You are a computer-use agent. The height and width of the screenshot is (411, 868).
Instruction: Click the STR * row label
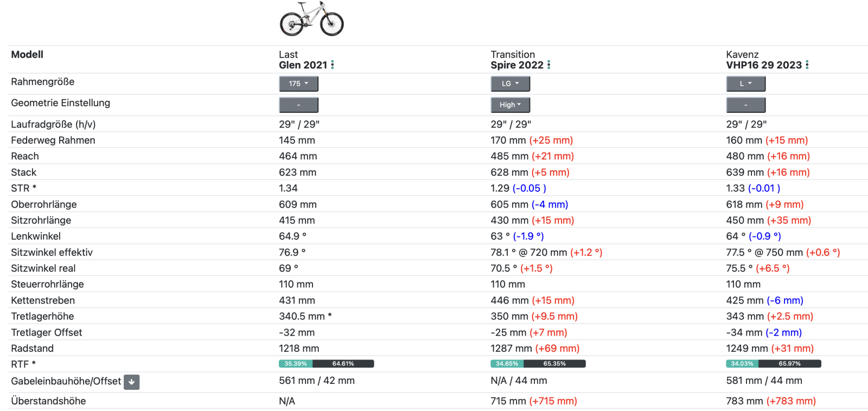24,188
